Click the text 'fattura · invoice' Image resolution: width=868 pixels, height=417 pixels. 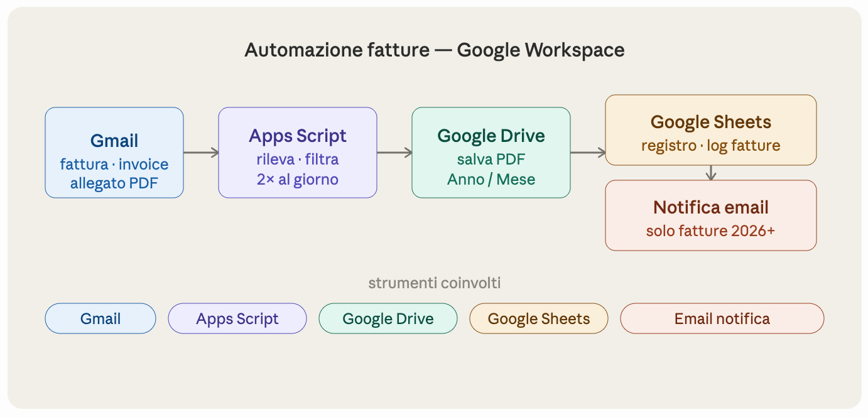coord(114,165)
